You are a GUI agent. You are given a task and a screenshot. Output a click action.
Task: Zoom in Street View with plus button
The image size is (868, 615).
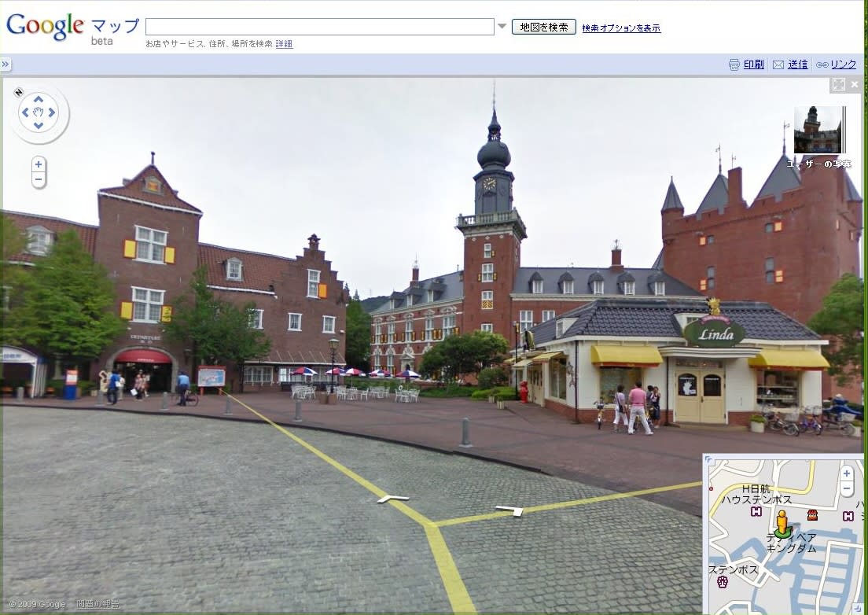(39, 164)
